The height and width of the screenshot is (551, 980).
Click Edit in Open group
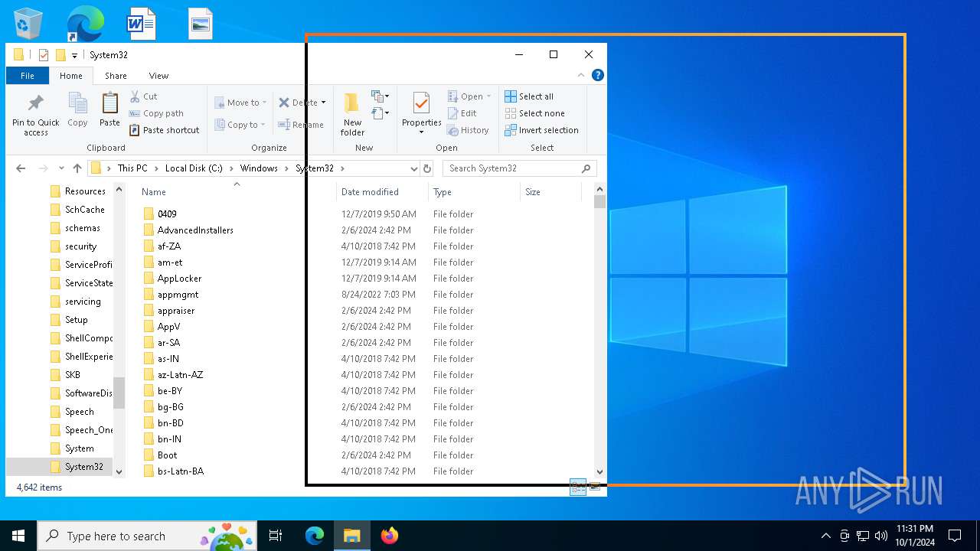[462, 113]
